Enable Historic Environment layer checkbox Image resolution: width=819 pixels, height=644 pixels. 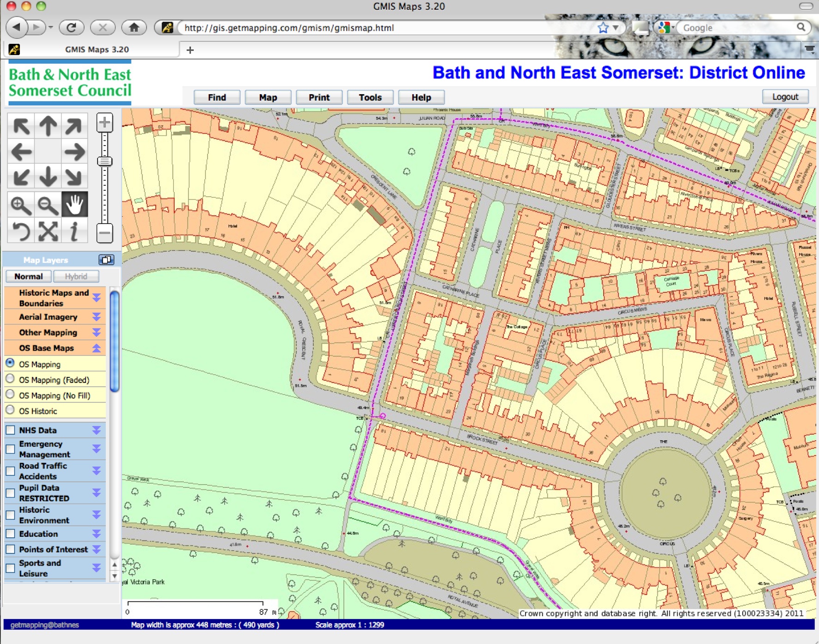point(10,515)
